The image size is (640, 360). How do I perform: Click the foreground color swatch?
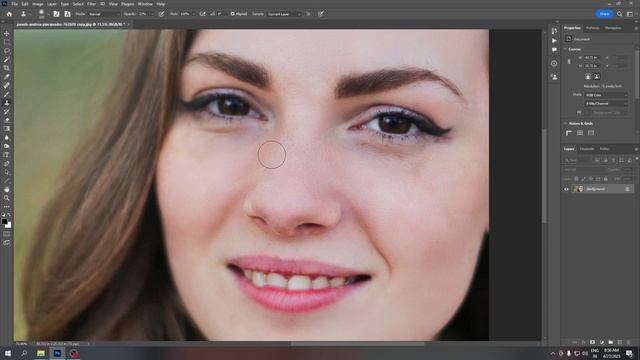tap(4, 221)
